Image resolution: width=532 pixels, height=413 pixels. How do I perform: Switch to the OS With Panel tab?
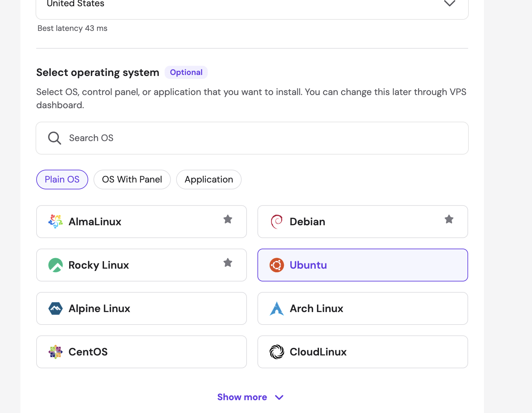pos(132,180)
